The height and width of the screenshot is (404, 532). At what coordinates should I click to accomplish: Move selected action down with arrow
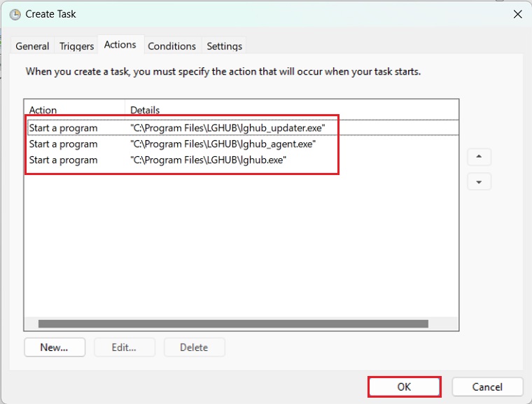pyautogui.click(x=479, y=181)
